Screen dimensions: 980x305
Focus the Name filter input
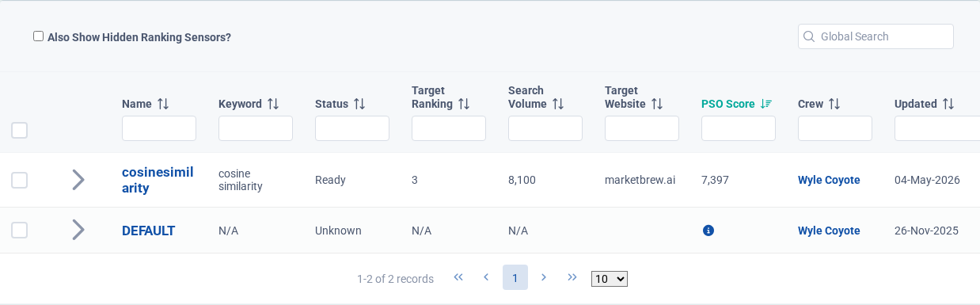pyautogui.click(x=159, y=128)
